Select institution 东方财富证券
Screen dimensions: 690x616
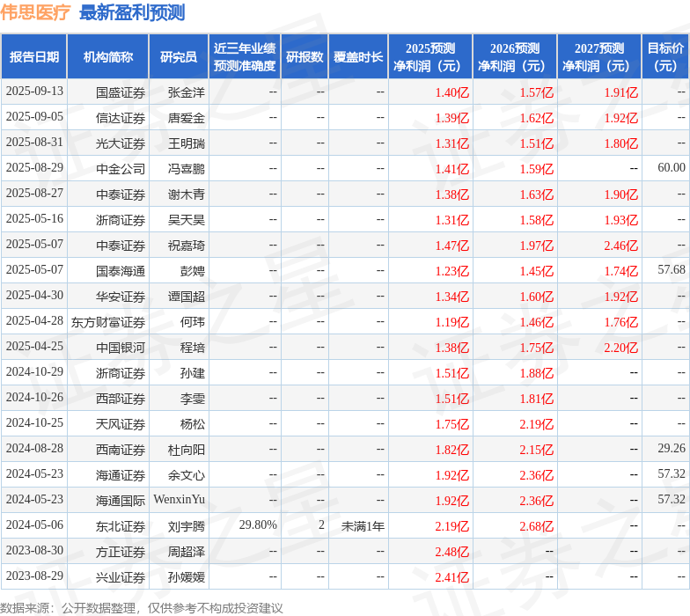click(108, 322)
